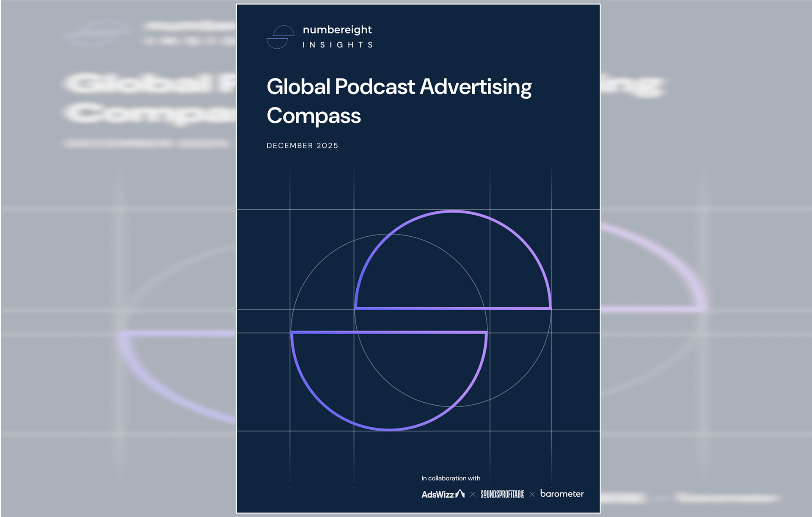The height and width of the screenshot is (517, 812).
Task: Click the numbereight wordmark text
Action: pos(337,30)
